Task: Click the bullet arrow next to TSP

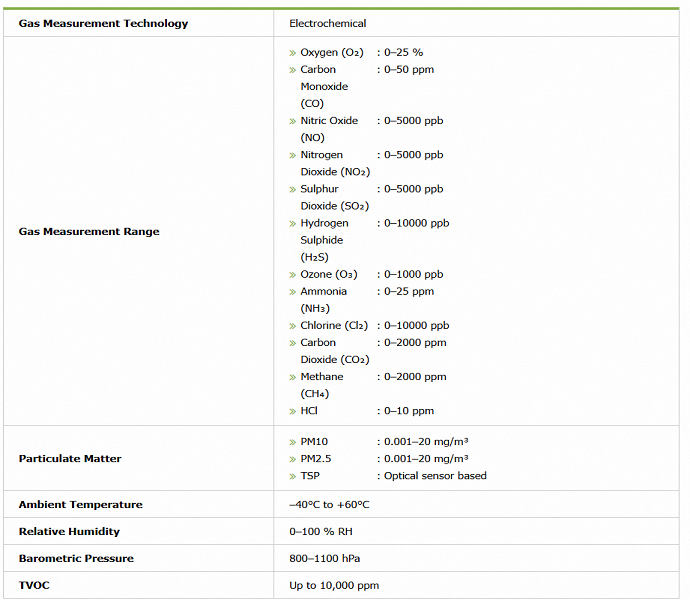Action: pos(293,476)
